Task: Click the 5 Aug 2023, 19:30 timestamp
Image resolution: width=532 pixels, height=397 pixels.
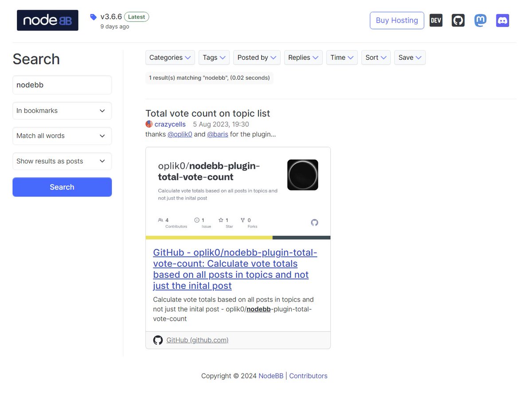Action: coord(221,124)
